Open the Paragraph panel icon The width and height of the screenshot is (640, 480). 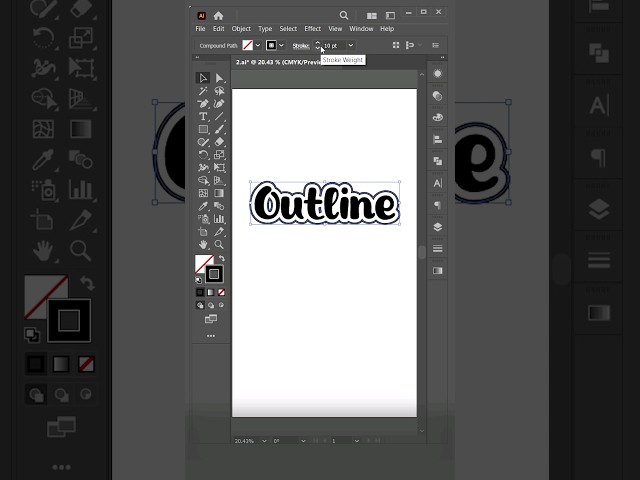(x=438, y=205)
